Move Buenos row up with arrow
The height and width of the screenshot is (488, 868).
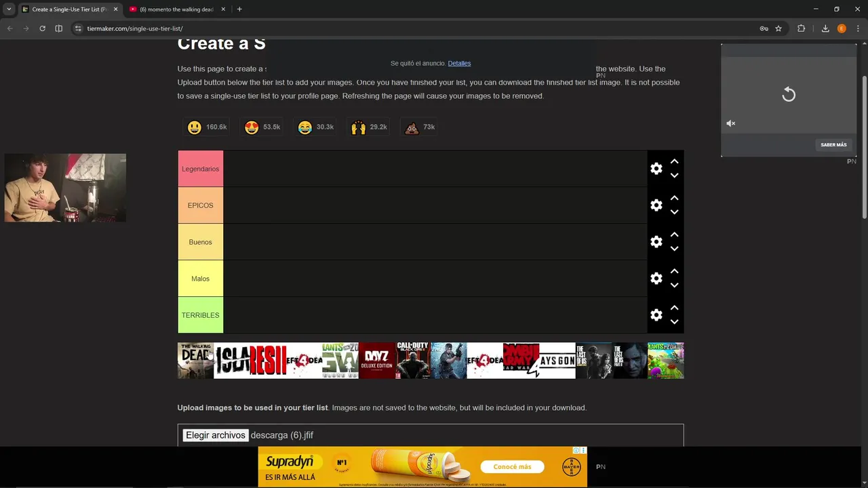click(674, 235)
